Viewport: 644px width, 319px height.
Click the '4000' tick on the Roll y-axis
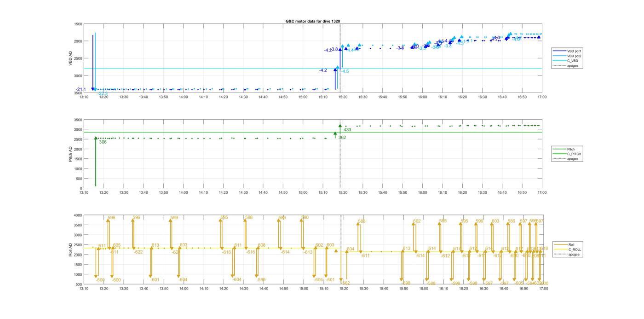(x=77, y=215)
